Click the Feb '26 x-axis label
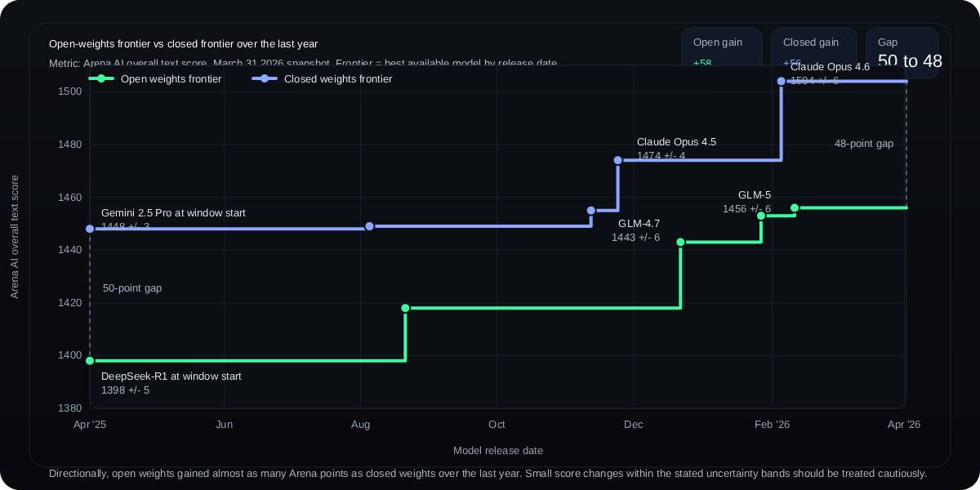Viewport: 980px width, 490px height. click(772, 425)
